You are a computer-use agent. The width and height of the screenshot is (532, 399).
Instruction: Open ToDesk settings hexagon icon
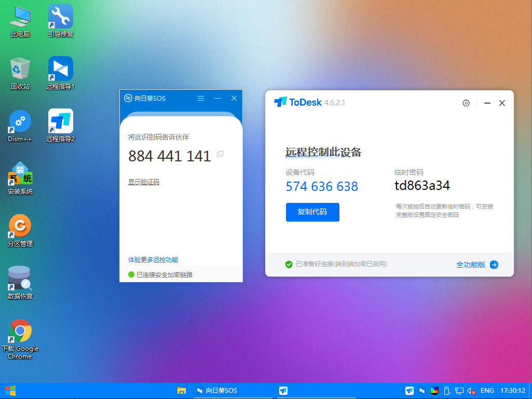[x=466, y=103]
